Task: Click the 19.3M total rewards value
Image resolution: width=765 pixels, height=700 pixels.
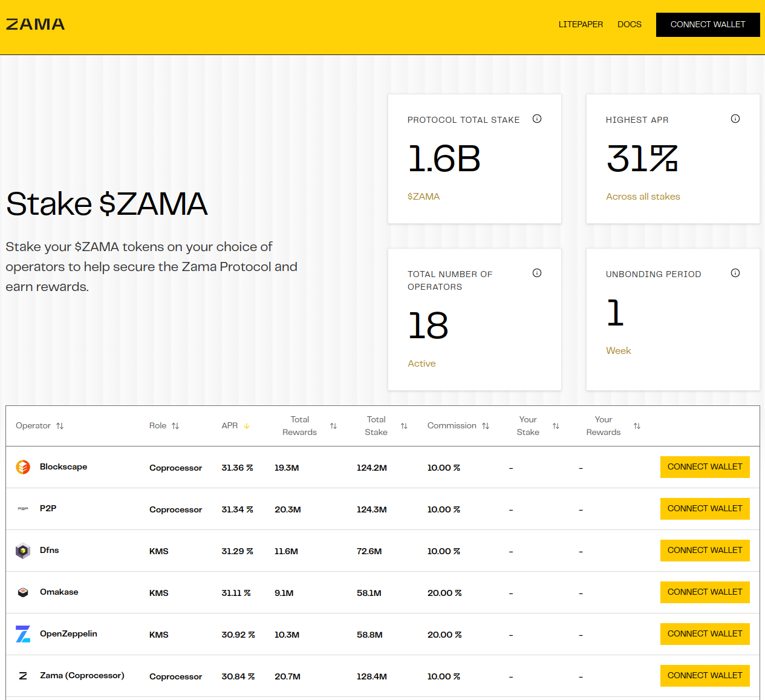Action: tap(287, 468)
